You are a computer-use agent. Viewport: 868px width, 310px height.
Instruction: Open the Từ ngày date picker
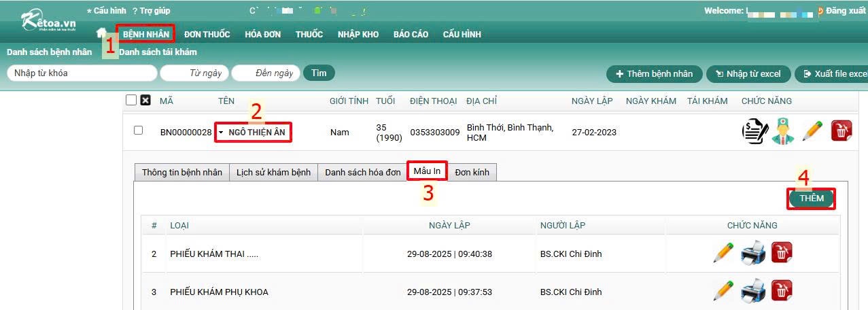[194, 73]
